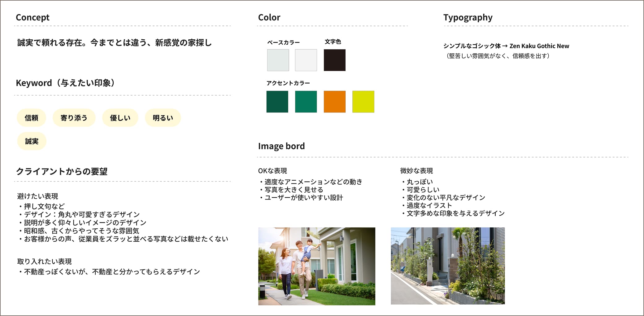Select the Image bord heading
Image resolution: width=644 pixels, height=316 pixels.
[x=281, y=146]
